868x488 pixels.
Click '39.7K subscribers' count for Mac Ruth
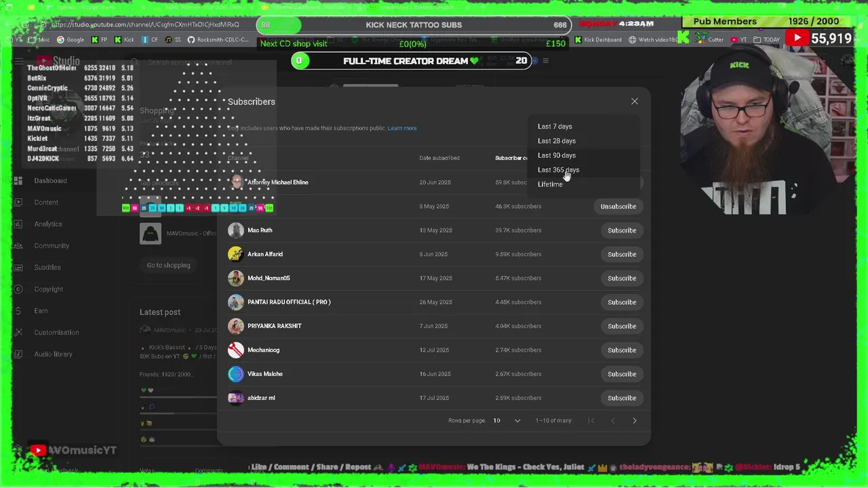[x=518, y=230]
